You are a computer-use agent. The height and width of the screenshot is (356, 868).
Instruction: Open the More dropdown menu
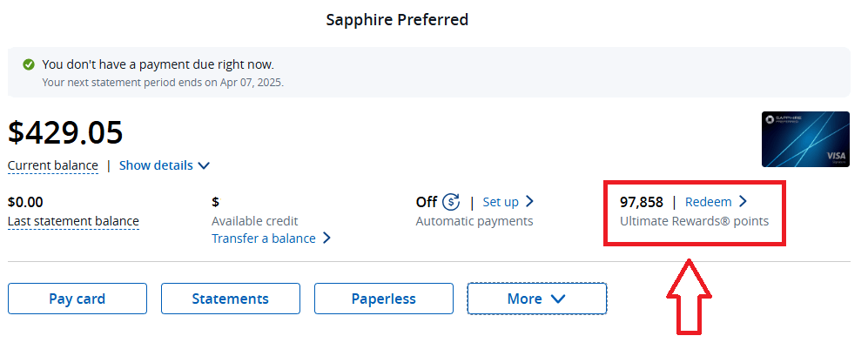[536, 299]
